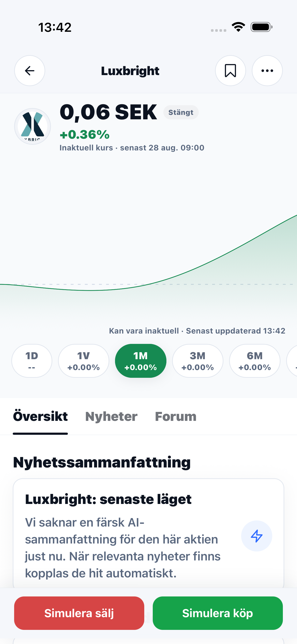297x644 pixels.
Task: Tap the +0.36% change value
Action: click(x=85, y=134)
